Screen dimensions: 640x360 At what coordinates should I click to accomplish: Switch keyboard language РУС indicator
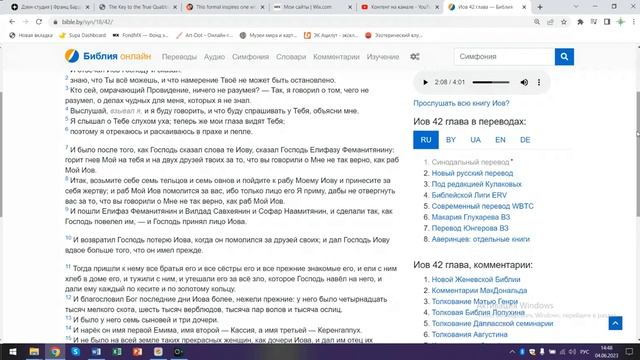pyautogui.click(x=584, y=351)
